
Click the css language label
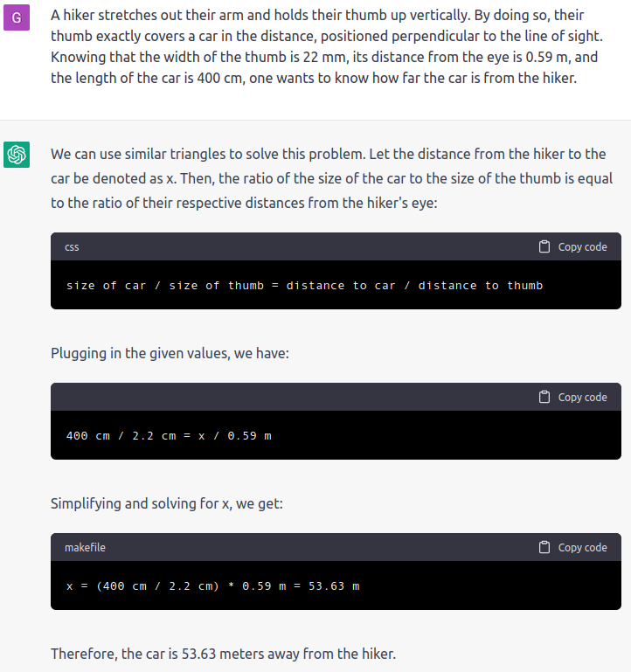point(72,247)
